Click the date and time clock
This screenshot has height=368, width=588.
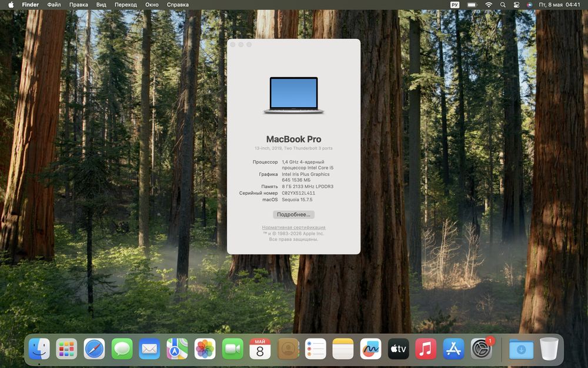[560, 5]
